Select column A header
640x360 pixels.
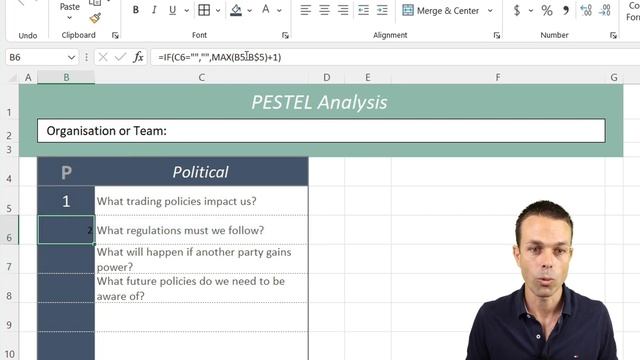28,78
